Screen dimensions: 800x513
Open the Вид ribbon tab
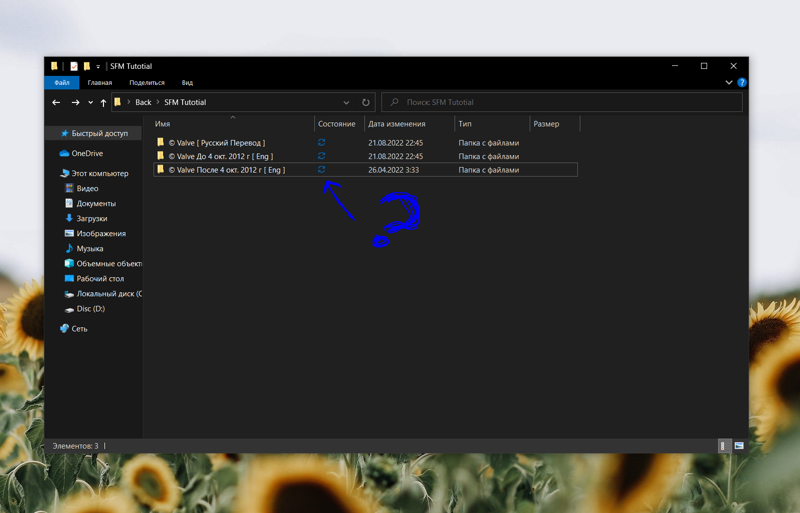point(187,82)
